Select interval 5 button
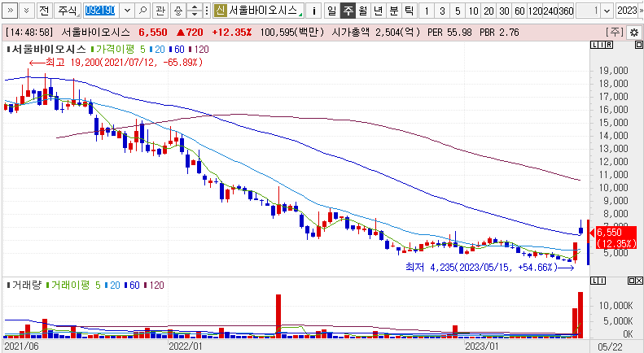 tap(458, 11)
